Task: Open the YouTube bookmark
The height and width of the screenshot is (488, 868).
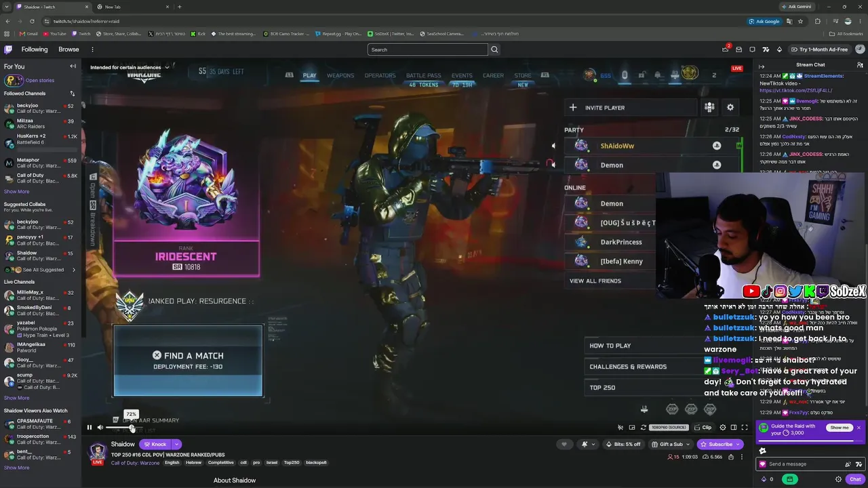Action: (55, 34)
